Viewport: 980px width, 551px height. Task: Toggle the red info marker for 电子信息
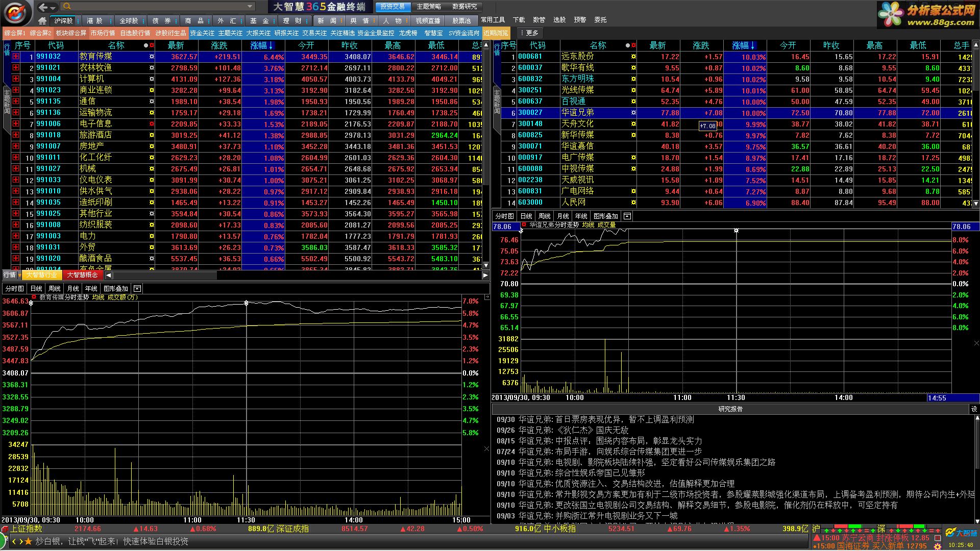[x=152, y=124]
